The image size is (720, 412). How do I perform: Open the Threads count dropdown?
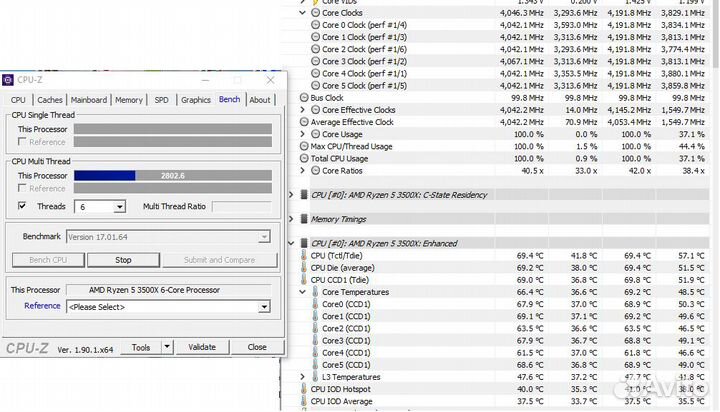click(x=119, y=207)
